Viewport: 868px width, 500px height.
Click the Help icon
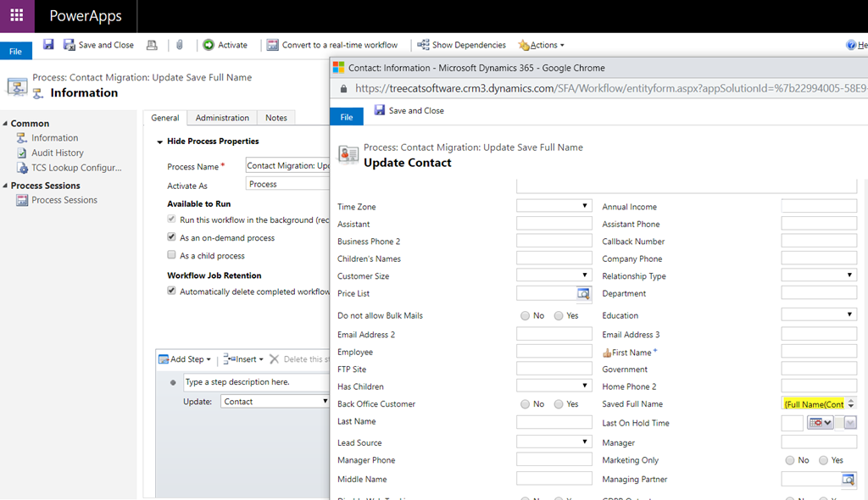point(851,45)
